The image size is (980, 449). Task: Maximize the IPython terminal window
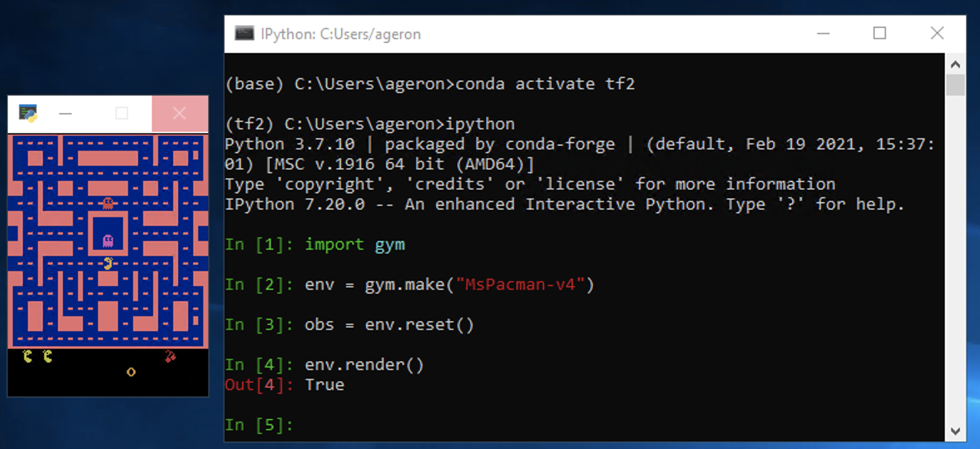tap(880, 34)
